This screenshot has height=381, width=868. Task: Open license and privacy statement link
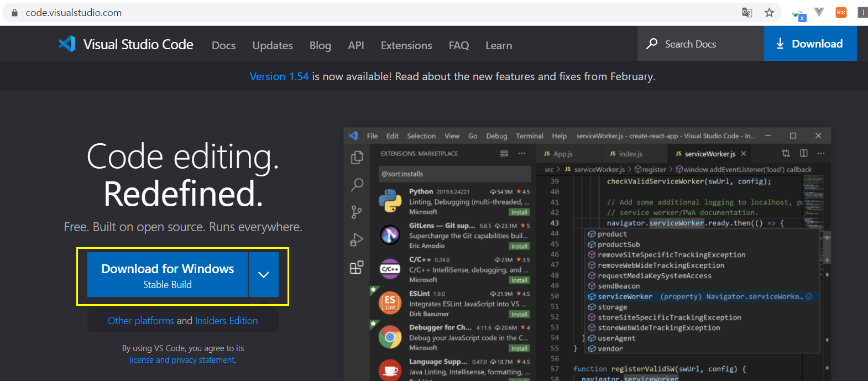(183, 360)
